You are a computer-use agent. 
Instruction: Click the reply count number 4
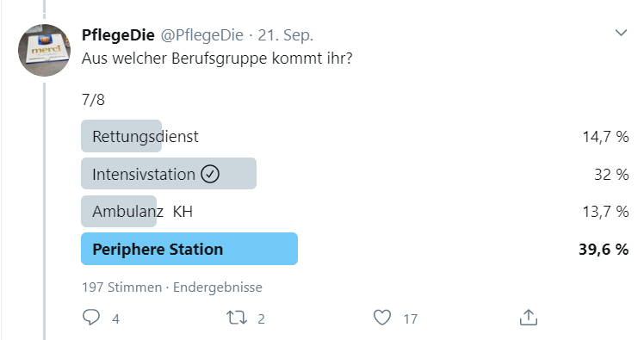[x=116, y=319]
